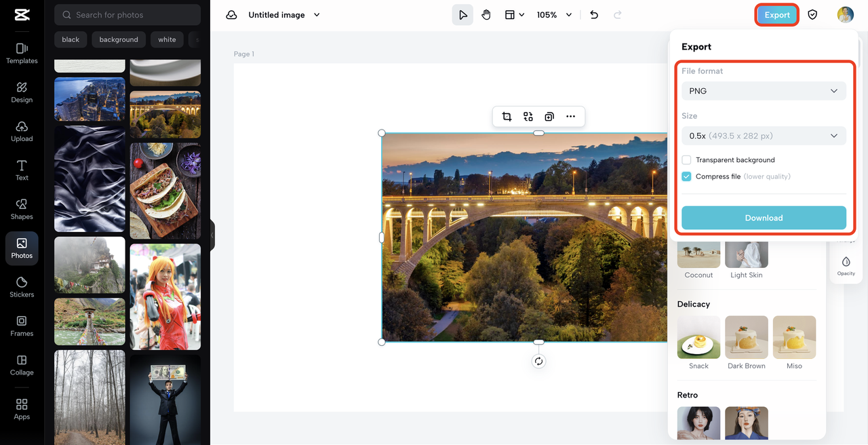
Task: Select the foggy forest path photo
Action: (x=90, y=397)
